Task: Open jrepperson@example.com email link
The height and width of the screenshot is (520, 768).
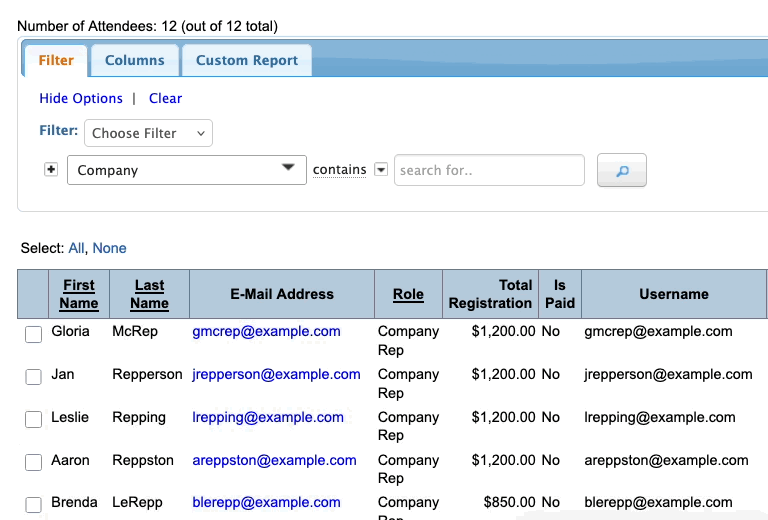Action: [x=276, y=375]
